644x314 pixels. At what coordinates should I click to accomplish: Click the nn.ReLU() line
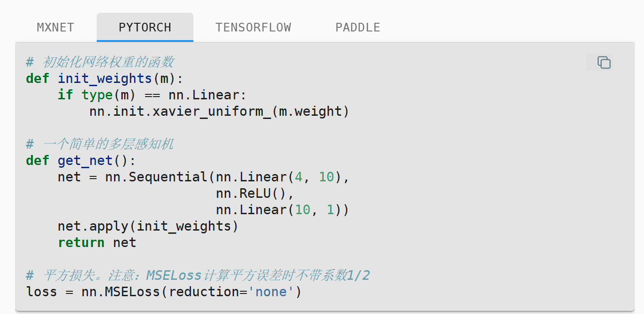(255, 193)
